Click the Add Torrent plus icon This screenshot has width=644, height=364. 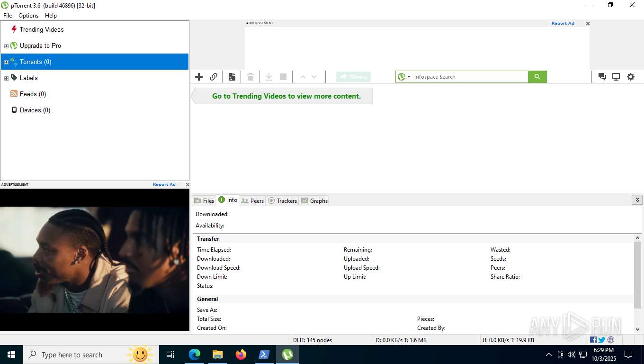point(199,77)
